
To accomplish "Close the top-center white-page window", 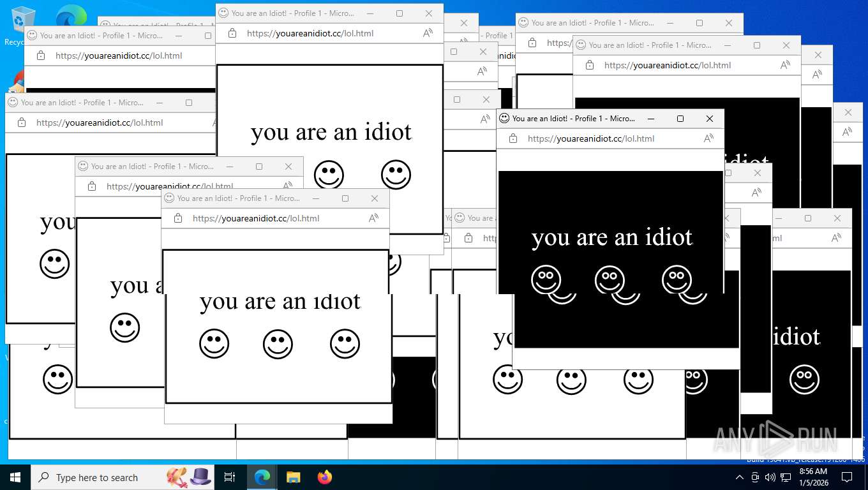I will click(x=428, y=13).
